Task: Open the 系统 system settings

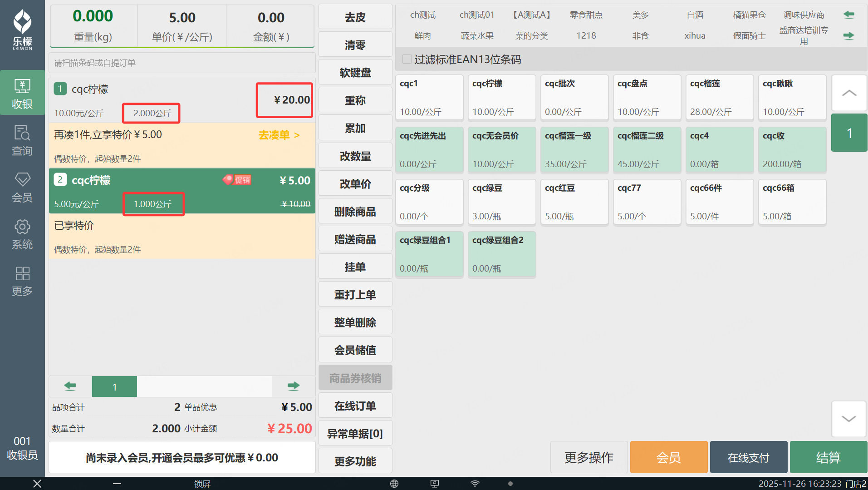Action: click(22, 234)
